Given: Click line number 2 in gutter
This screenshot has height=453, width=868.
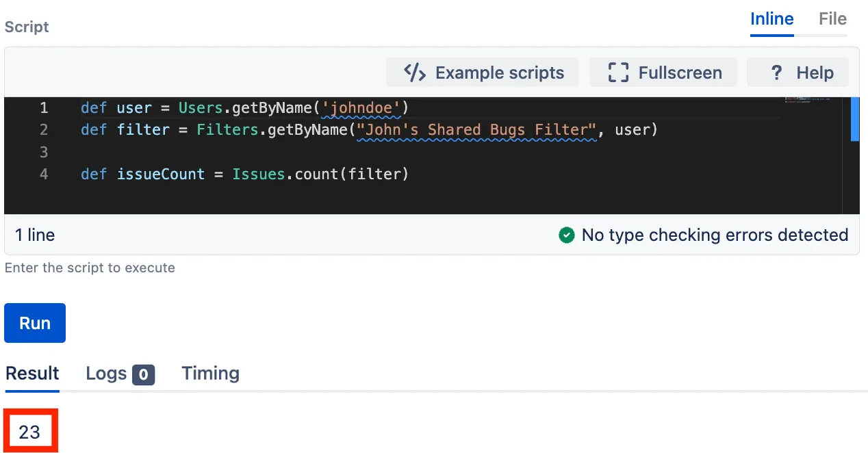Looking at the screenshot, I should (44, 130).
